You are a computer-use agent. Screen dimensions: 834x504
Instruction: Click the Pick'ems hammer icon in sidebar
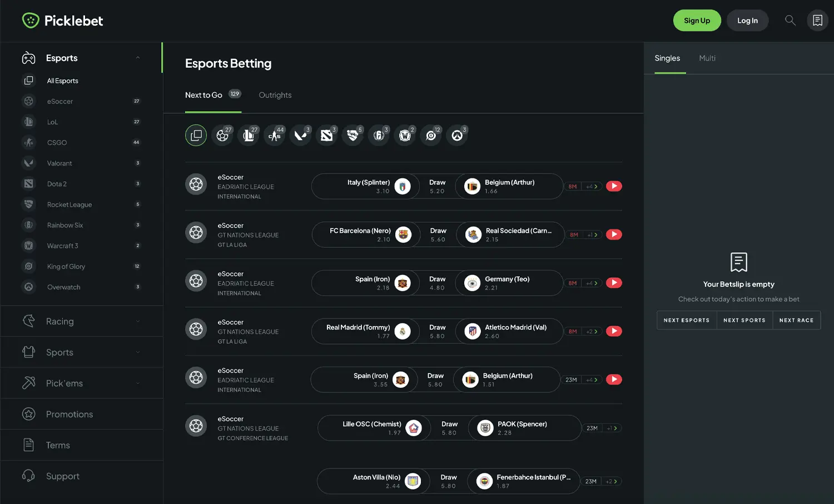coord(28,383)
